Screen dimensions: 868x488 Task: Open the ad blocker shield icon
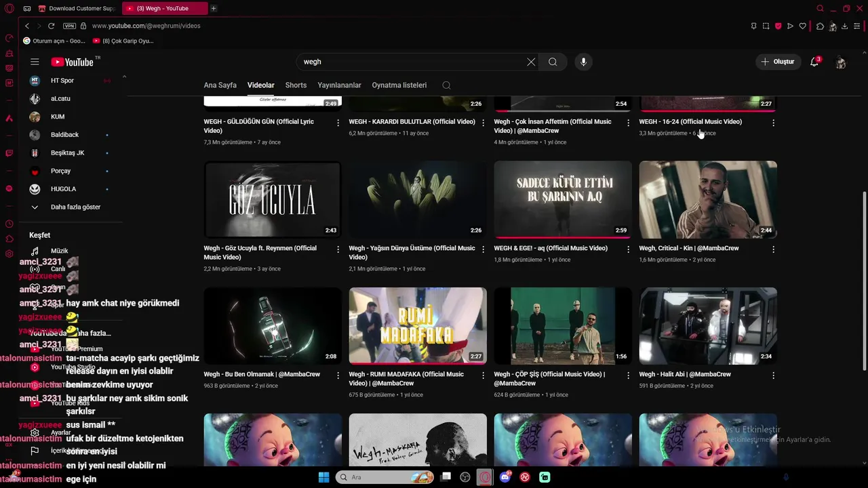(x=778, y=26)
